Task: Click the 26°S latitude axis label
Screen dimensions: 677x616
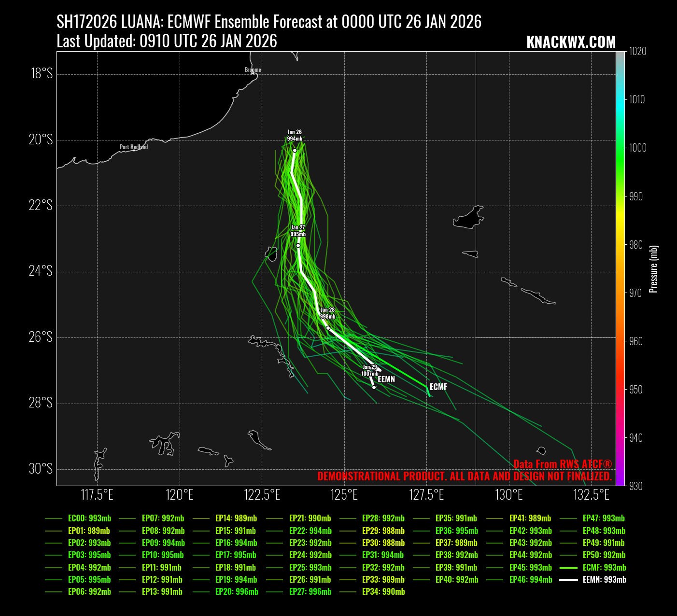Action: [41, 337]
